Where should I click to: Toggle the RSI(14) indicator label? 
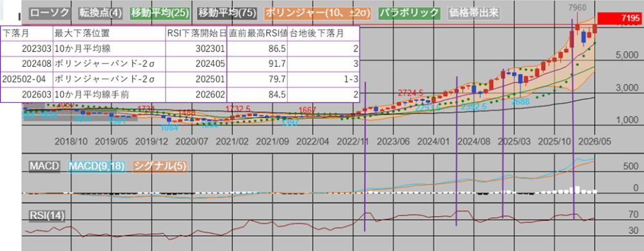pyautogui.click(x=46, y=216)
